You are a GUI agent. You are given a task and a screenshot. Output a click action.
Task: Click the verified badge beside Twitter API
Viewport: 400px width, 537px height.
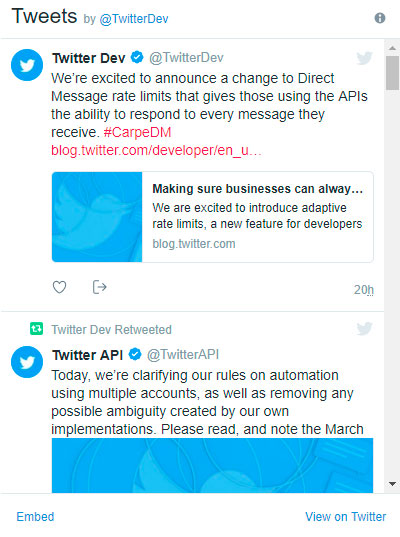coord(135,354)
